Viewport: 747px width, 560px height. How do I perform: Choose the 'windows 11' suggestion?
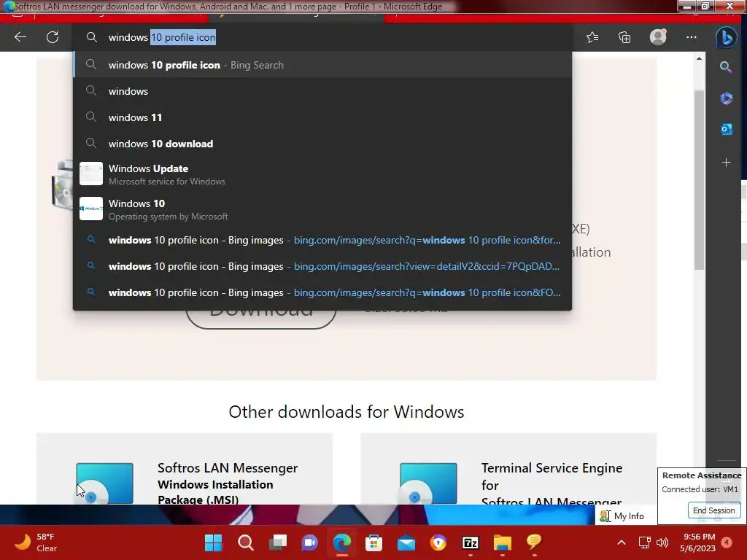click(x=322, y=117)
